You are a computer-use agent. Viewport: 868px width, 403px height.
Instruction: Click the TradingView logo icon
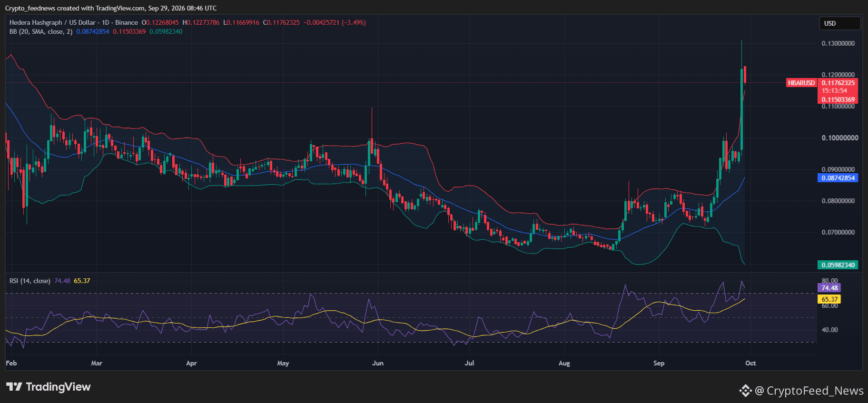coord(14,387)
